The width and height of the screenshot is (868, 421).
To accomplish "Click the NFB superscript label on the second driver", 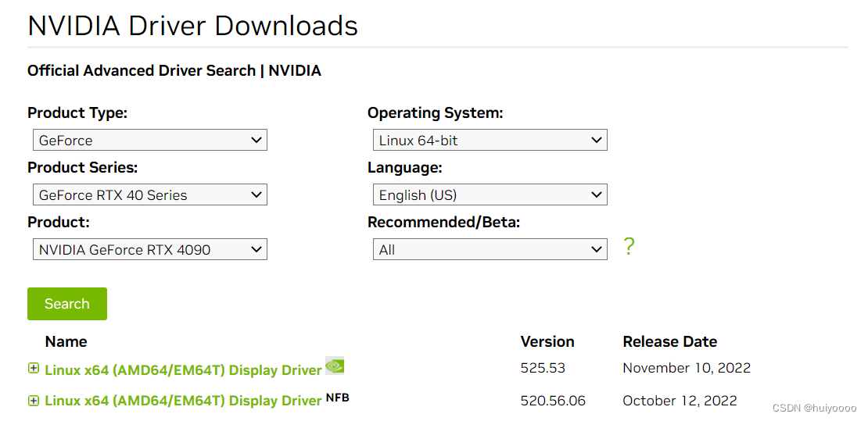I will (x=338, y=398).
